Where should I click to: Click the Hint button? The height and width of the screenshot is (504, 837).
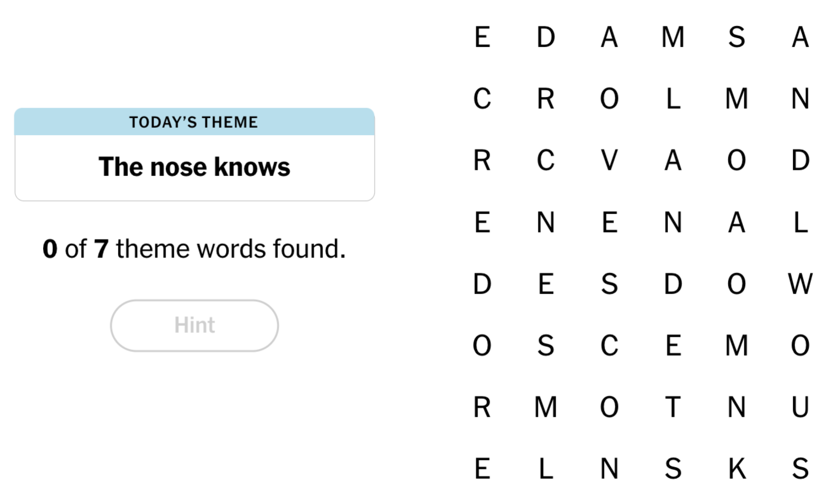(x=194, y=325)
